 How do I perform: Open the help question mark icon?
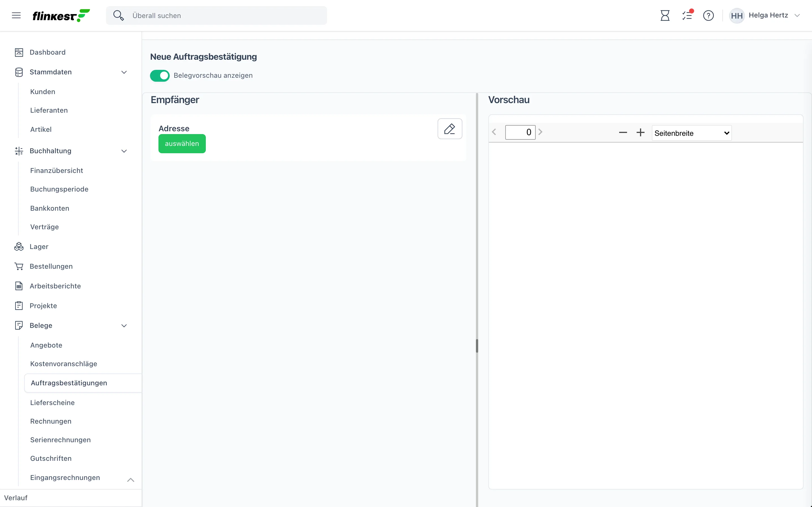[x=708, y=15]
